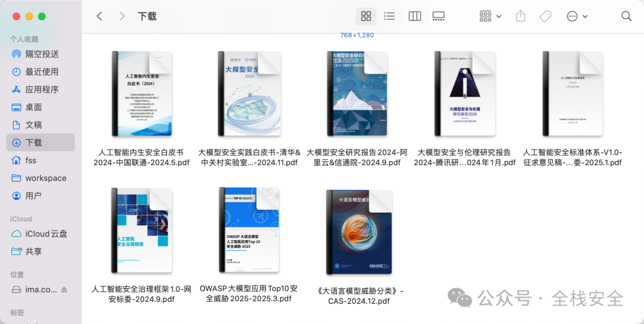
Task: Select the ima.co... volume in sidebar
Action: [x=41, y=289]
